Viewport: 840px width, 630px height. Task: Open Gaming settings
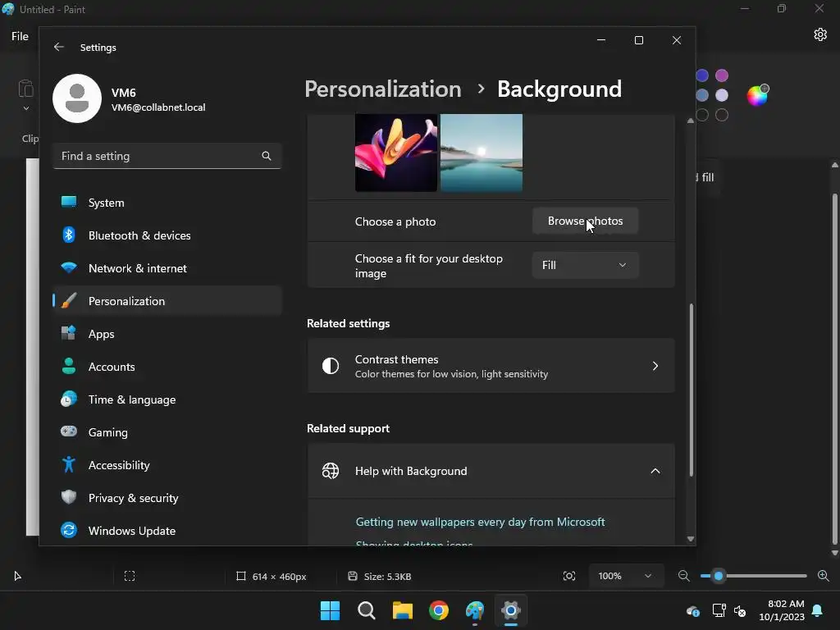167,431
